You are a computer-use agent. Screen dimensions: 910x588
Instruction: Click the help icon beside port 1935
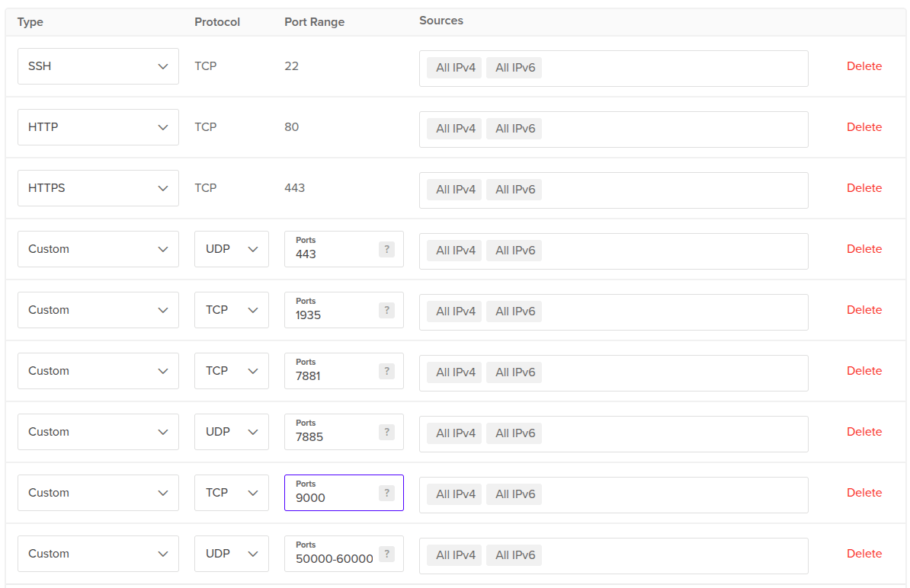386,311
